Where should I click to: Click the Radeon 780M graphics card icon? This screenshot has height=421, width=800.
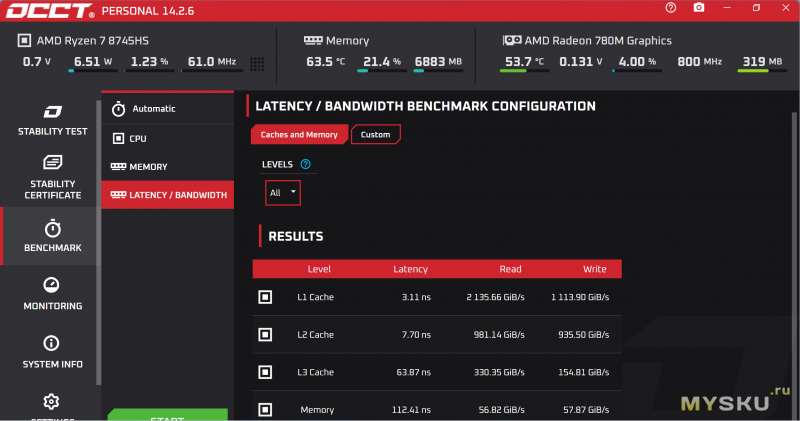[x=512, y=40]
